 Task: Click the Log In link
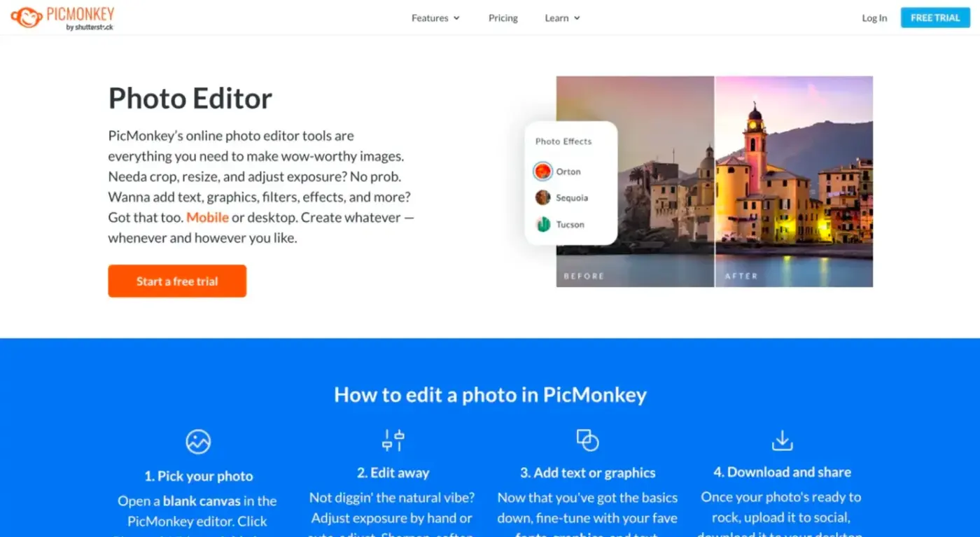pyautogui.click(x=874, y=18)
